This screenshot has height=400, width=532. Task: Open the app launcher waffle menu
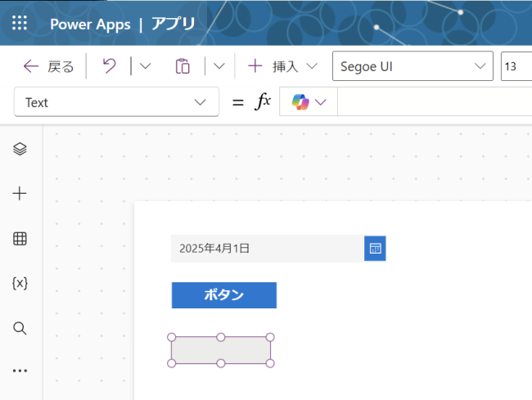pyautogui.click(x=20, y=23)
